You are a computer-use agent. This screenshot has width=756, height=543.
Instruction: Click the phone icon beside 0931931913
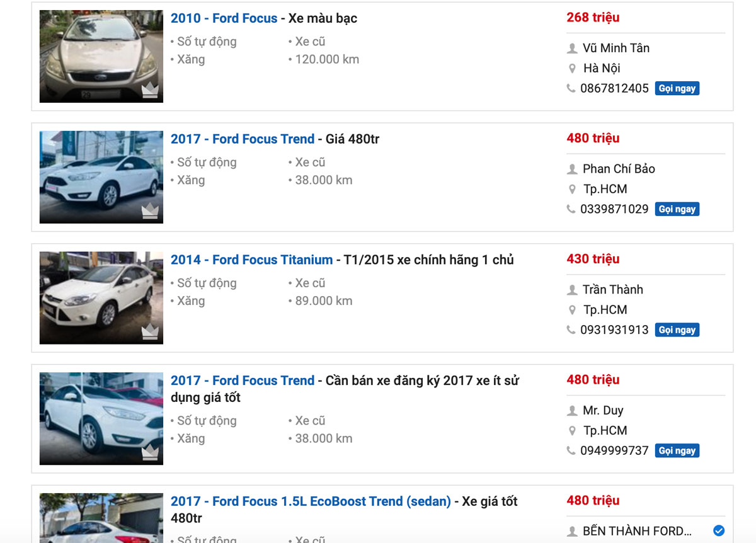pos(572,329)
